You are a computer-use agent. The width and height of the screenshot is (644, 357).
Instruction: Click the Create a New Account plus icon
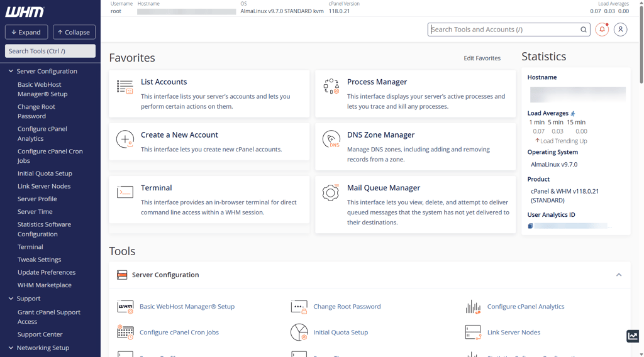click(125, 139)
